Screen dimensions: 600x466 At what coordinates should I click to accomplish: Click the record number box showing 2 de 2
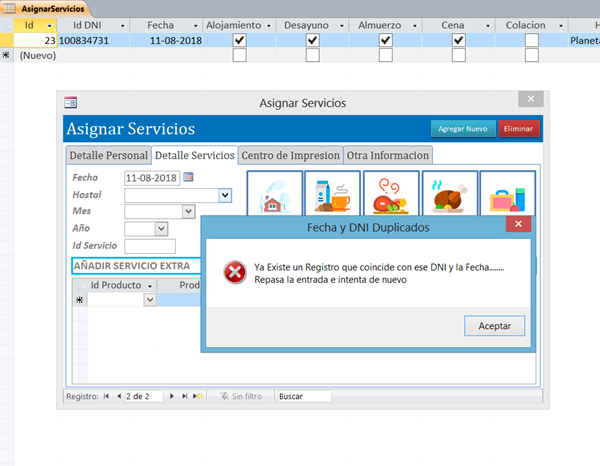[x=144, y=396]
